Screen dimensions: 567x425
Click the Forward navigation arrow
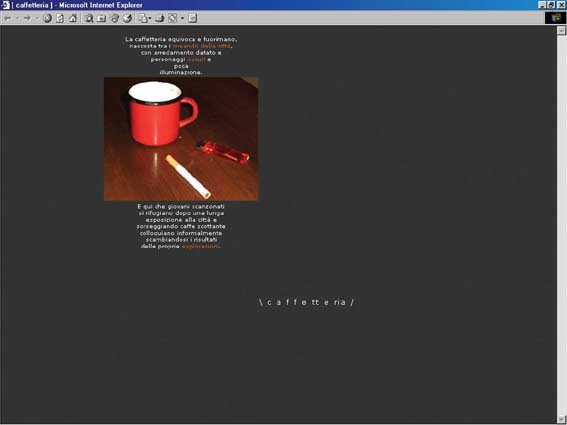point(27,18)
